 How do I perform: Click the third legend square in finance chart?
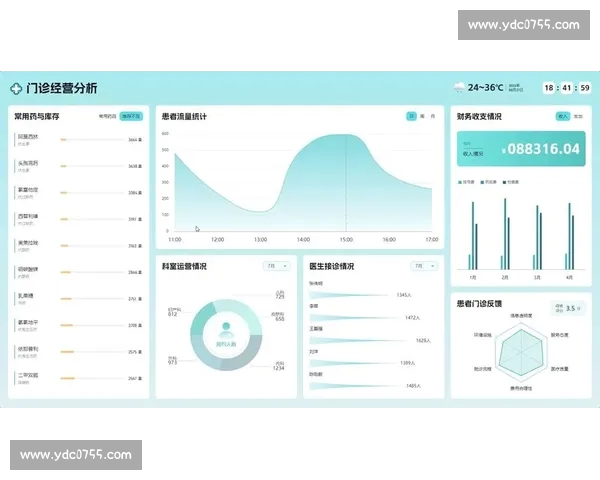(505, 182)
